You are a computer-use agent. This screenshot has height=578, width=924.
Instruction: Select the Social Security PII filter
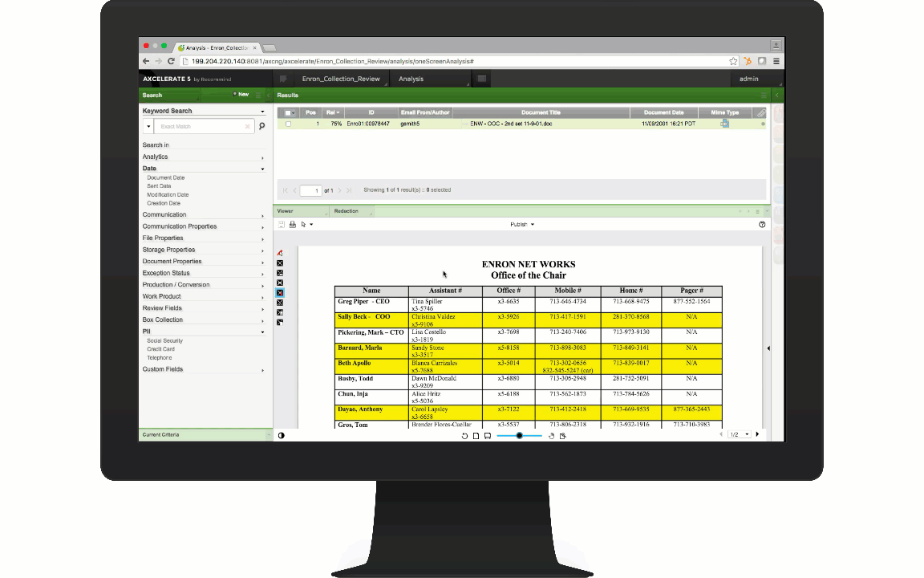[x=165, y=341]
